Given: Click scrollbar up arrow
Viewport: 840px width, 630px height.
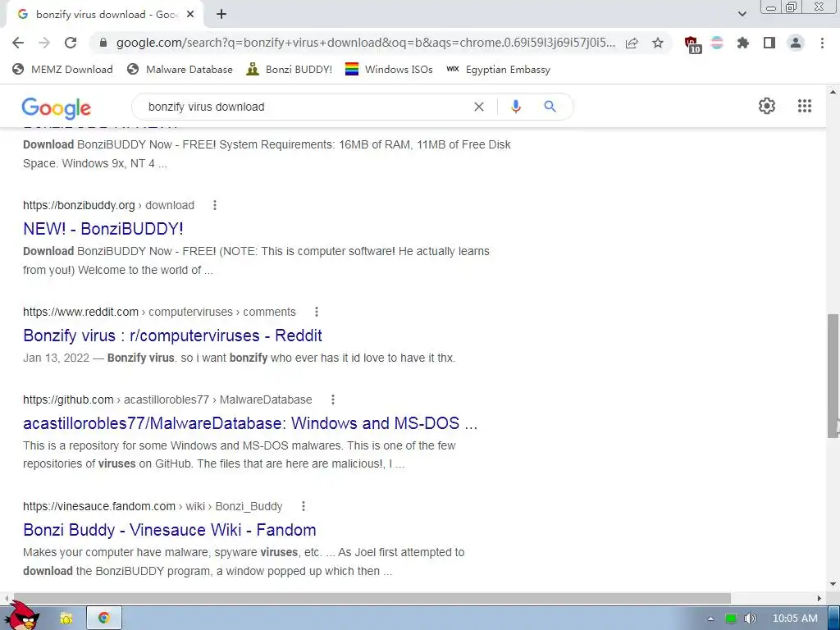Looking at the screenshot, I should coord(833,92).
